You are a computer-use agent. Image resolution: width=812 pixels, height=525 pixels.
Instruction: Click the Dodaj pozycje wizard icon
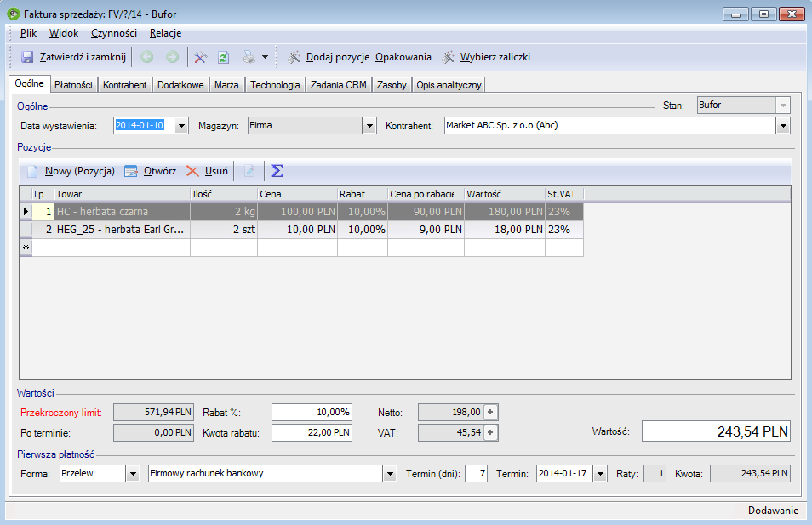pos(294,57)
